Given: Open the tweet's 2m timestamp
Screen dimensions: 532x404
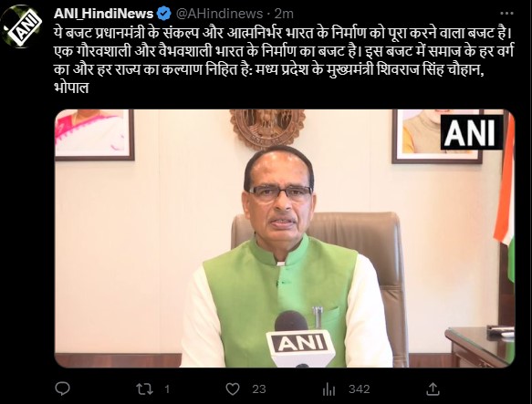Looking at the screenshot, I should point(284,14).
